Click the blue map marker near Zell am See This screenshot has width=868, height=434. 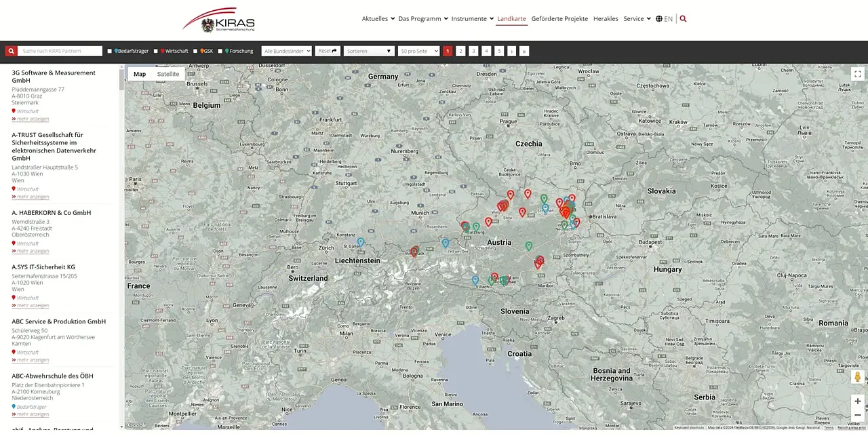point(446,243)
